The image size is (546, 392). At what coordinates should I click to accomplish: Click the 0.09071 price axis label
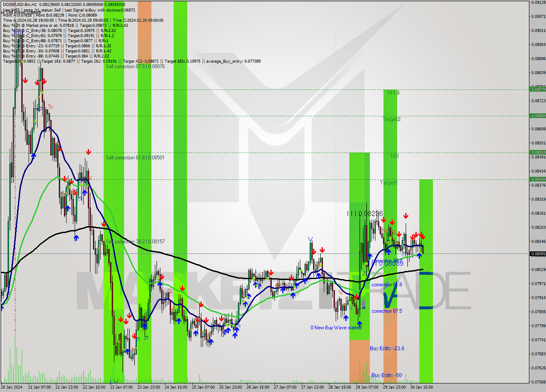click(538, 16)
